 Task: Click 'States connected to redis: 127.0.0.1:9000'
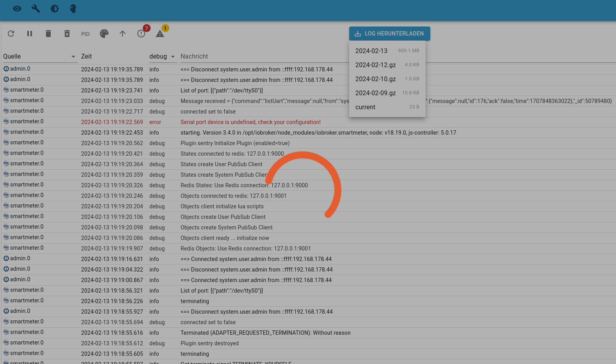pos(232,154)
